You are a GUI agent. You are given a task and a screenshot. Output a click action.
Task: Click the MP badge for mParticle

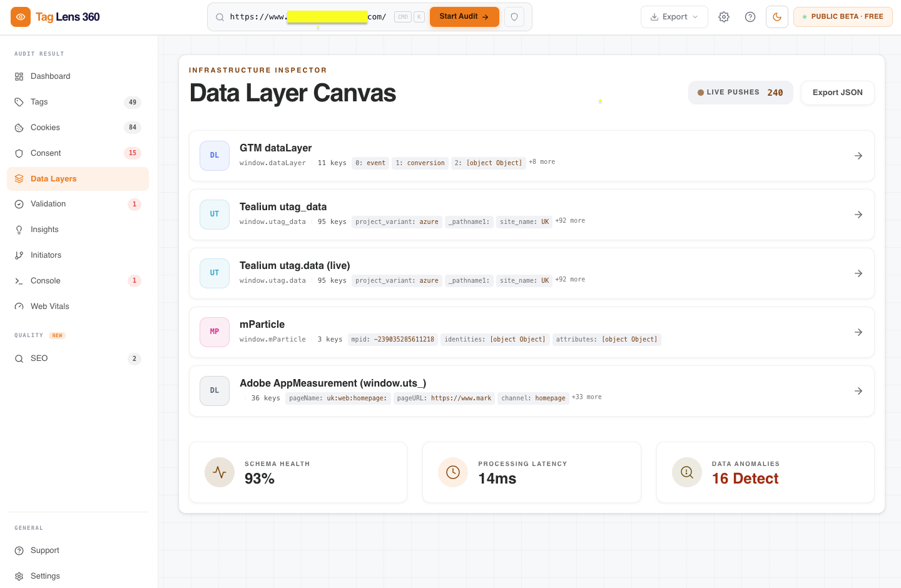tap(215, 332)
